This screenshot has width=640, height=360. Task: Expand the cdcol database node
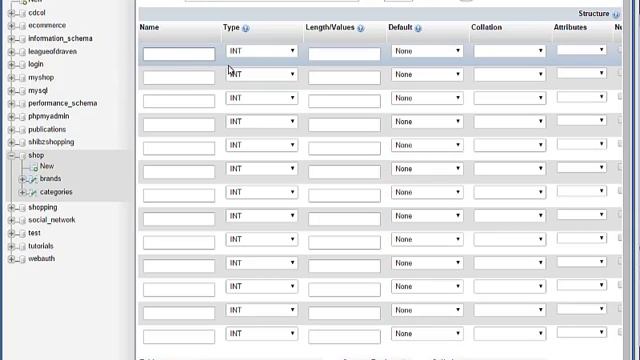point(11,13)
